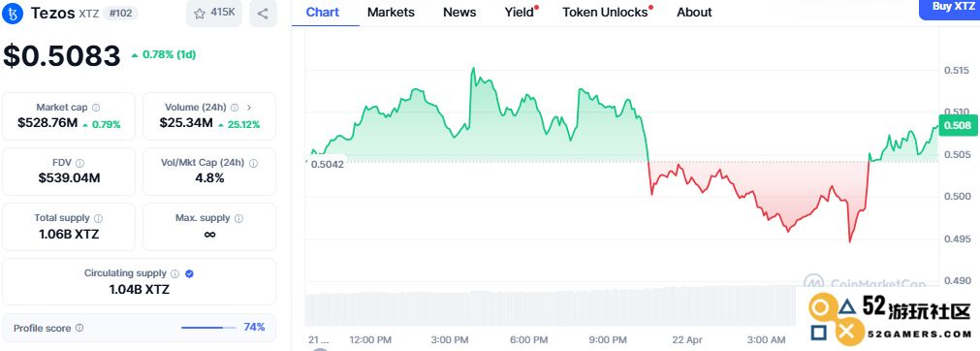Click the Buy XTZ button

[x=949, y=8]
